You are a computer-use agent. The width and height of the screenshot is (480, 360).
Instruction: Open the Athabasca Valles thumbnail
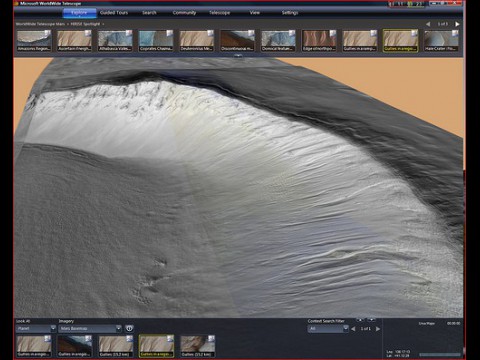point(115,41)
